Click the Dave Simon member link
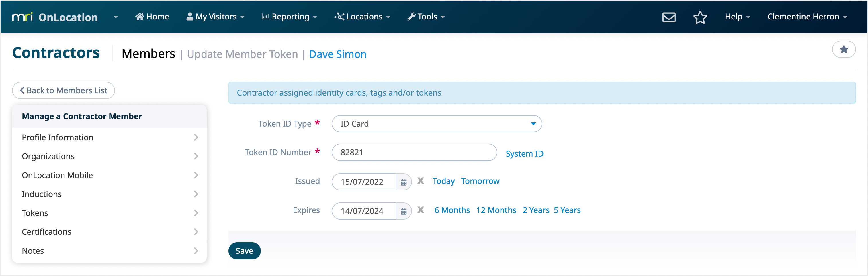Viewport: 868px width, 276px height. tap(338, 54)
